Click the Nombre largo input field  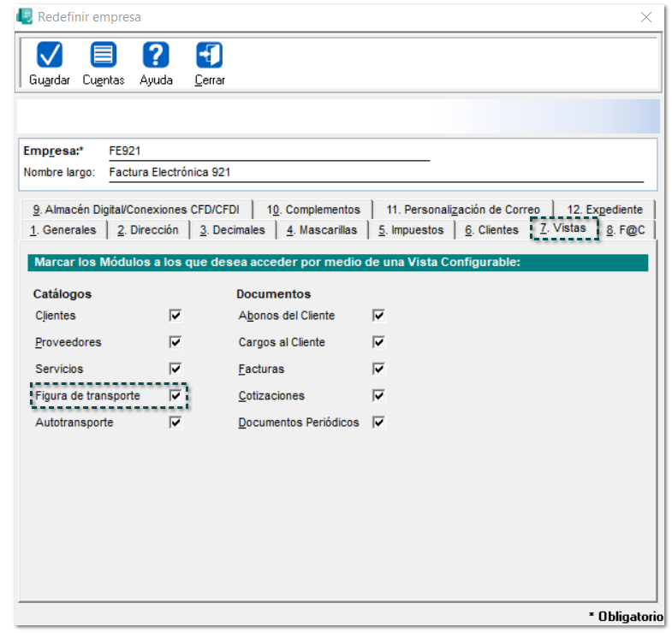[x=375, y=172]
